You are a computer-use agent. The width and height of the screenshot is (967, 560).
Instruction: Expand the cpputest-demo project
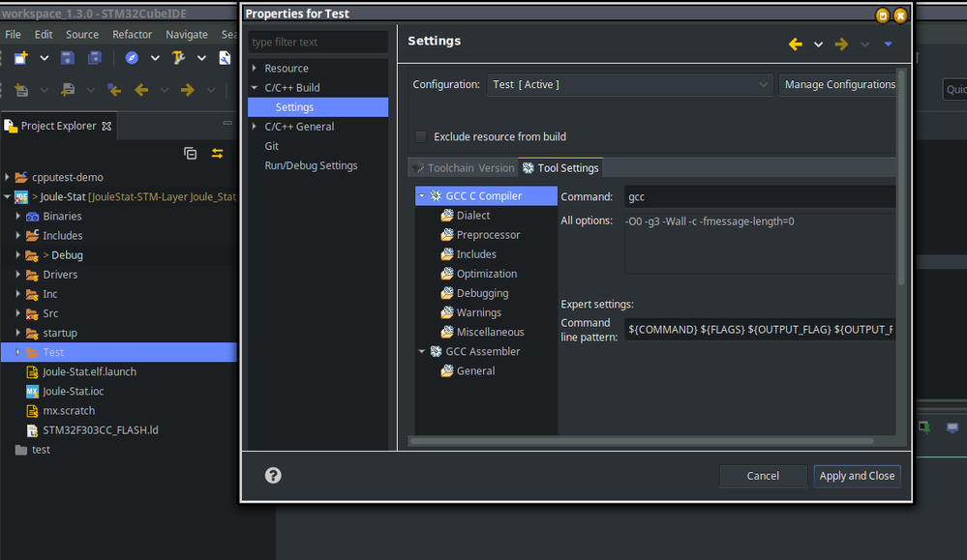coord(7,177)
